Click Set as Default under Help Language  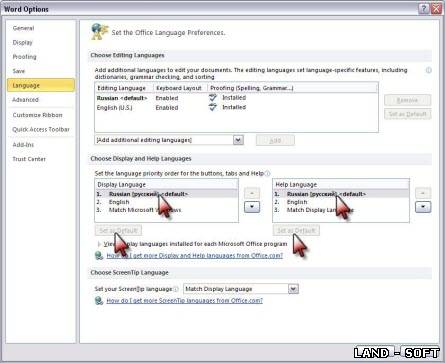coord(296,230)
